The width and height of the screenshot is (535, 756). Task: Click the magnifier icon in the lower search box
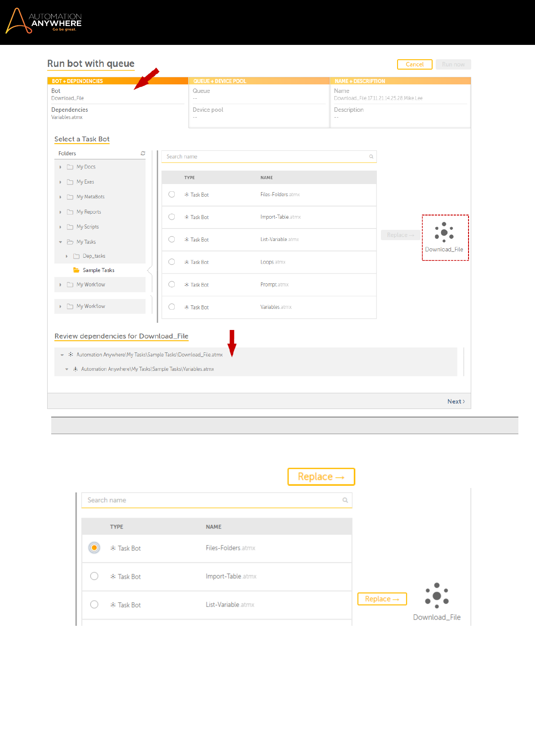coord(345,500)
